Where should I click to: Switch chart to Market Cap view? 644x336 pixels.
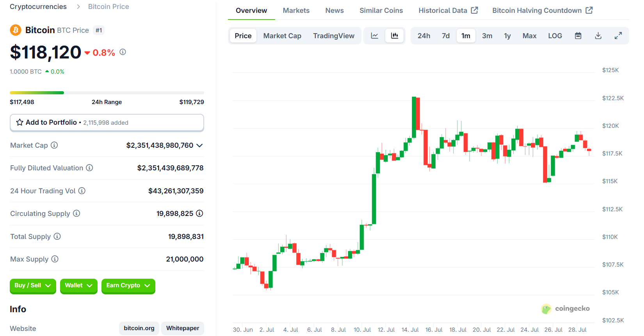point(282,36)
